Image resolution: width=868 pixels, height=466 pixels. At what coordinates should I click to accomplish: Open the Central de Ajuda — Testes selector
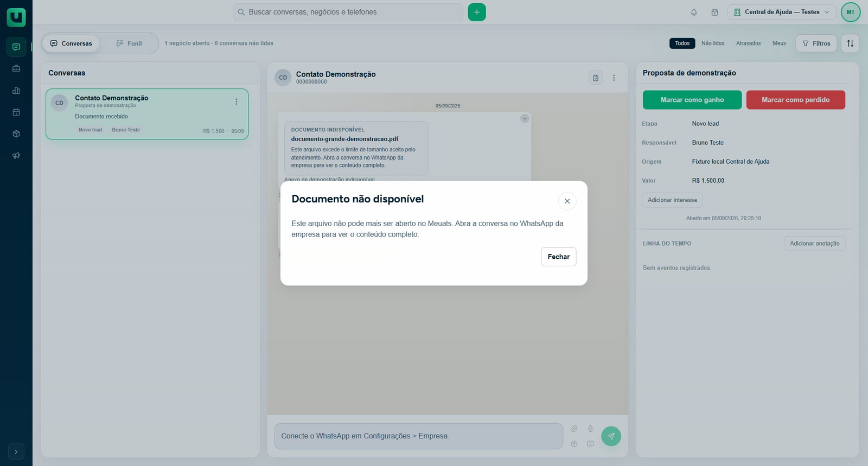point(782,12)
